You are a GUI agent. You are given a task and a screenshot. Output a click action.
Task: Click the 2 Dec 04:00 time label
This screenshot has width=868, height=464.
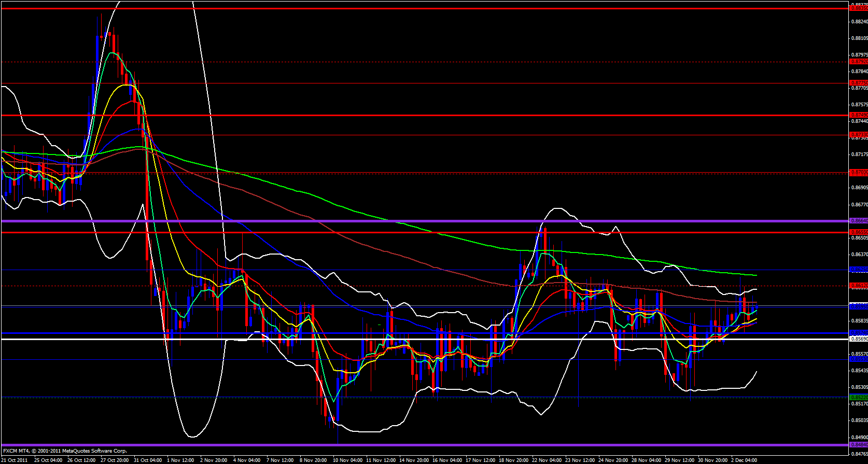pos(744,460)
